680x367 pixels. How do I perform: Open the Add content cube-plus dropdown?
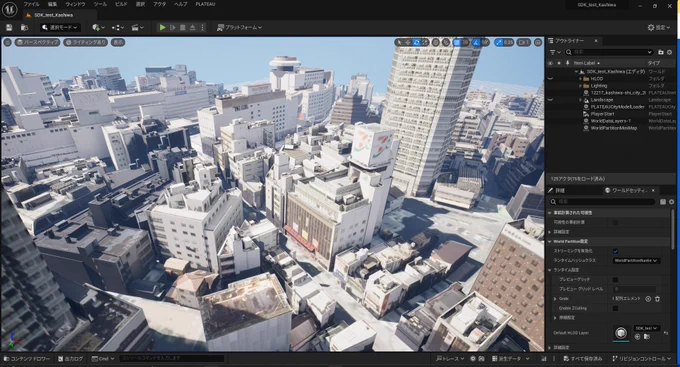[x=98, y=27]
